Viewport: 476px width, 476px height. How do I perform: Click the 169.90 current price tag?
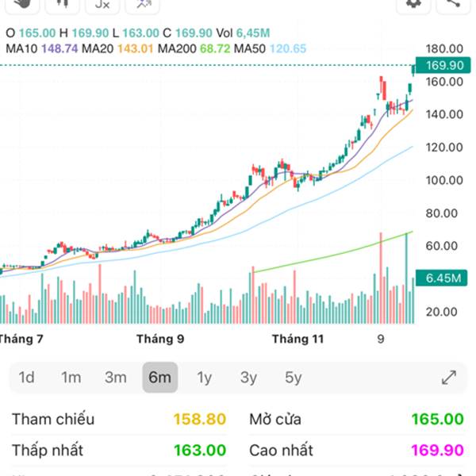pos(443,65)
